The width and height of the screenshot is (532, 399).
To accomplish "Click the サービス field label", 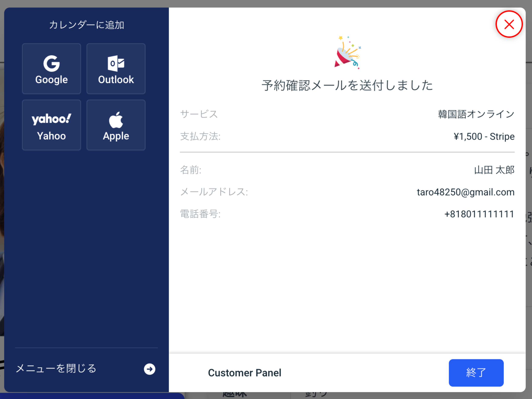I will tap(199, 114).
